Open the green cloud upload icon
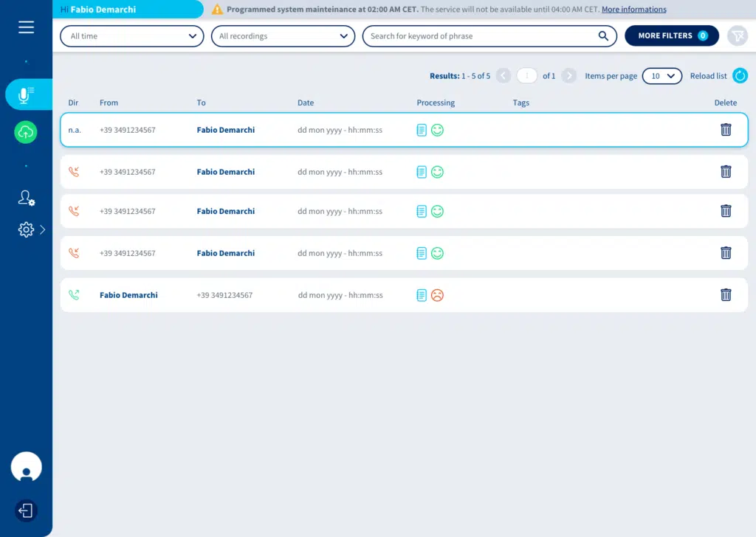This screenshot has width=756, height=537. pyautogui.click(x=26, y=132)
